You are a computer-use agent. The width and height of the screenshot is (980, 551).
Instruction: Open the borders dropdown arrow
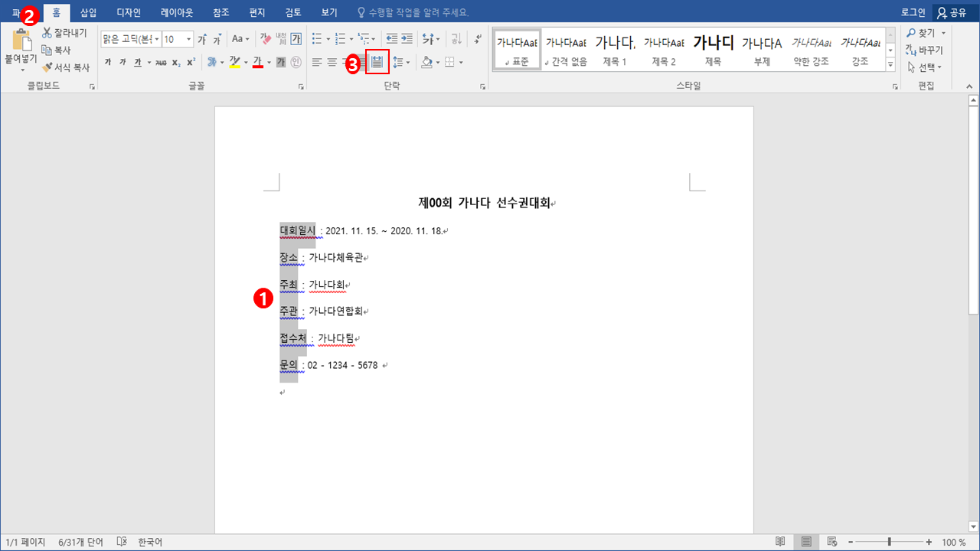461,62
